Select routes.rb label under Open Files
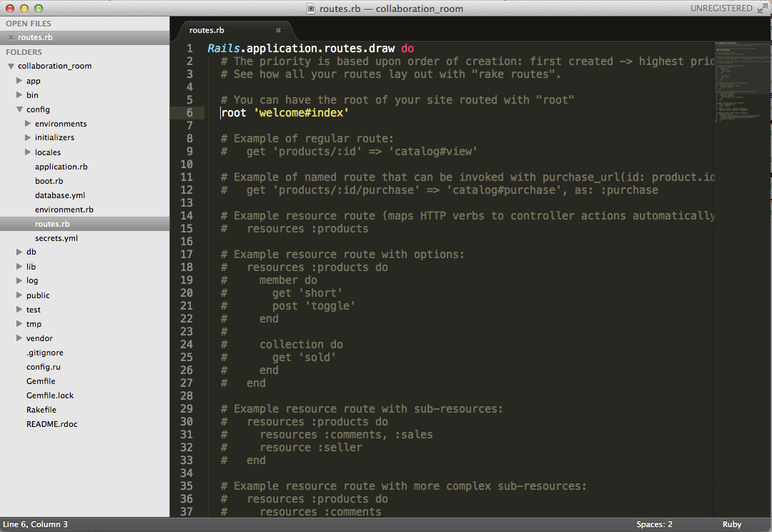This screenshot has width=772, height=532. 35,37
